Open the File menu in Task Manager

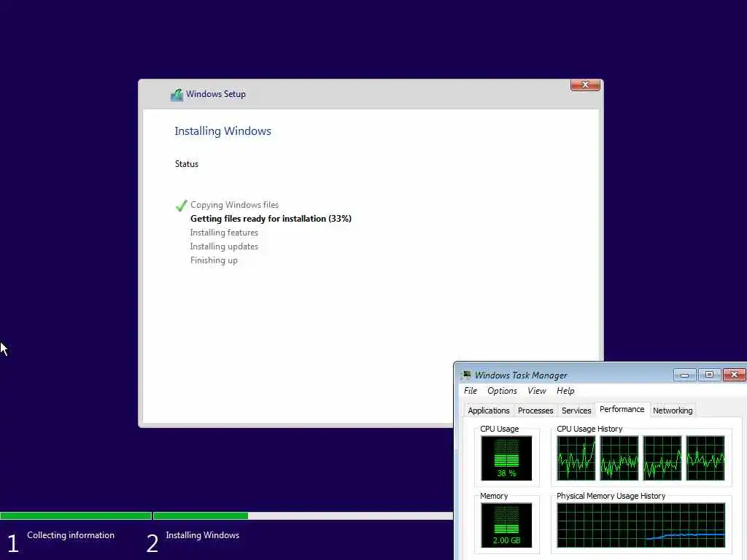[471, 391]
